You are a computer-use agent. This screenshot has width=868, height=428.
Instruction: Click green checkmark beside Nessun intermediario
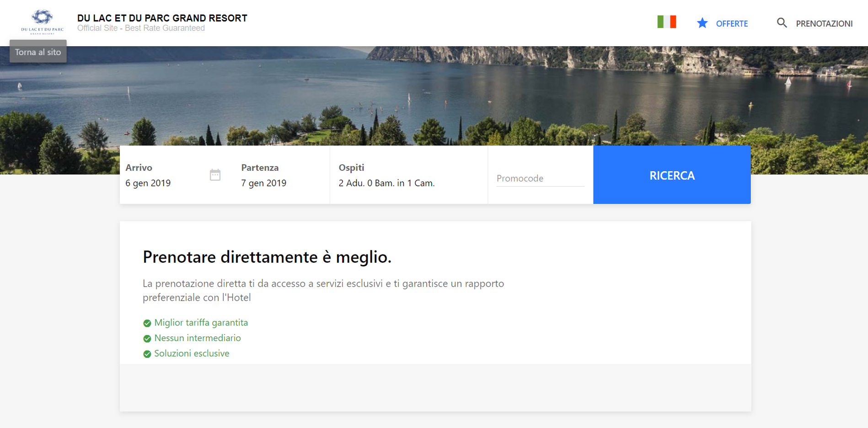[147, 339]
